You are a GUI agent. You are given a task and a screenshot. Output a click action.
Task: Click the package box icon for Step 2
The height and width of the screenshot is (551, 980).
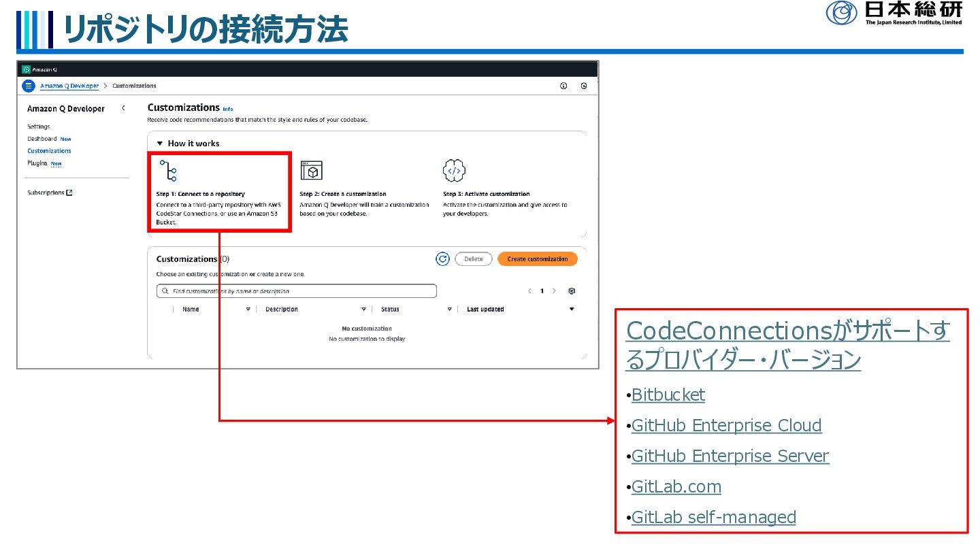tap(312, 171)
